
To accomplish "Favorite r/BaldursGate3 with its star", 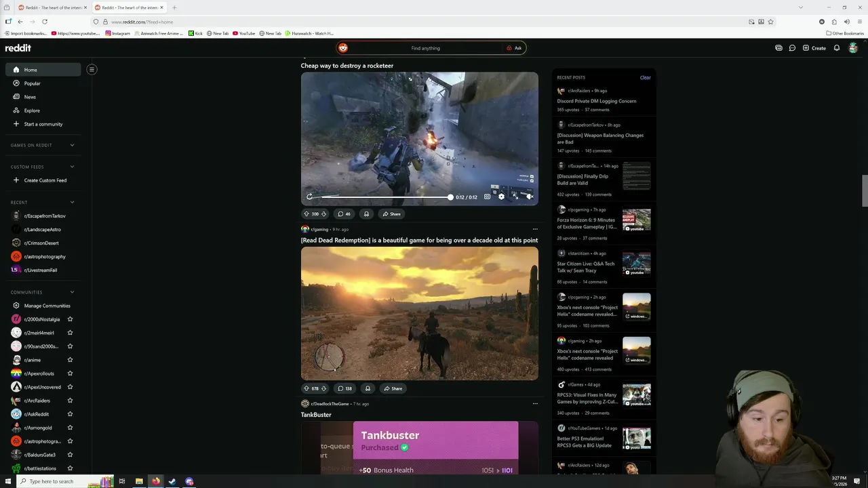I will click(x=70, y=455).
